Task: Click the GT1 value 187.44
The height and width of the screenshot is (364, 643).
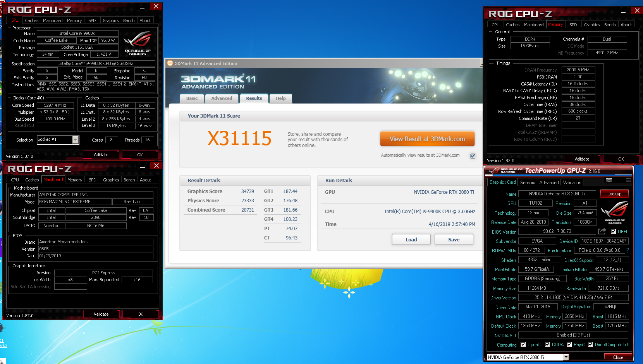Action: click(290, 191)
